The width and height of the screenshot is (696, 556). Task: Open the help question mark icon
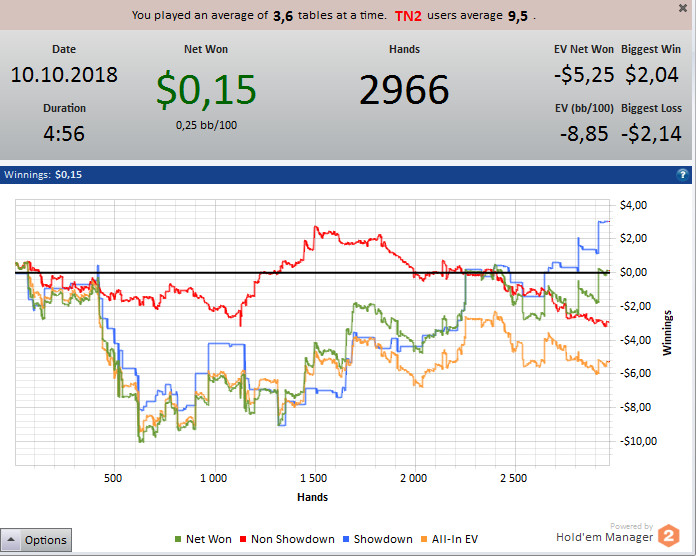(682, 175)
